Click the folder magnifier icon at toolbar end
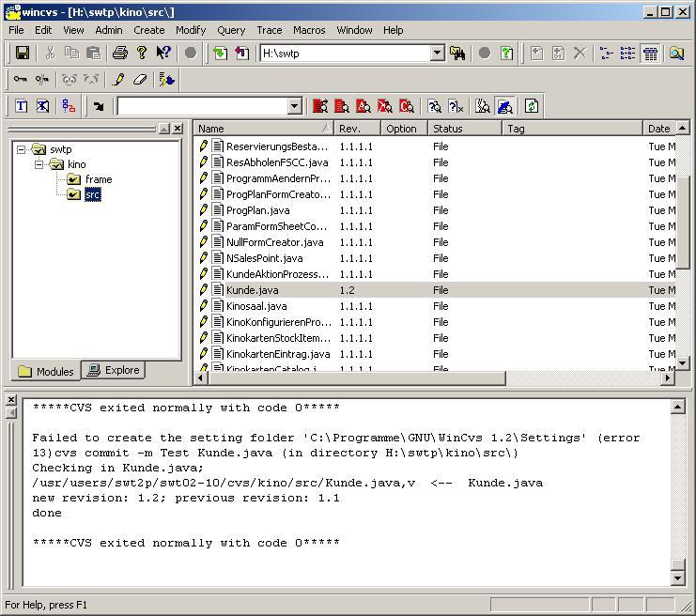The height and width of the screenshot is (616, 696). point(676,54)
